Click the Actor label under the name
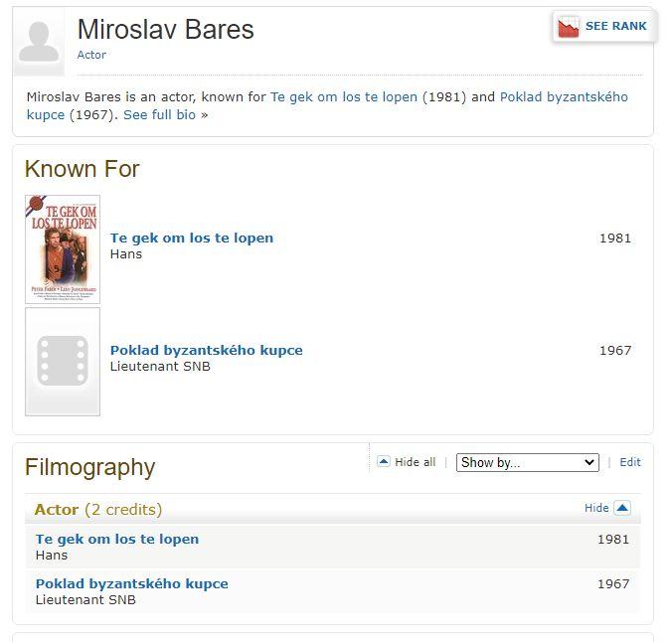Viewport: 672px width, 642px height. click(x=91, y=55)
